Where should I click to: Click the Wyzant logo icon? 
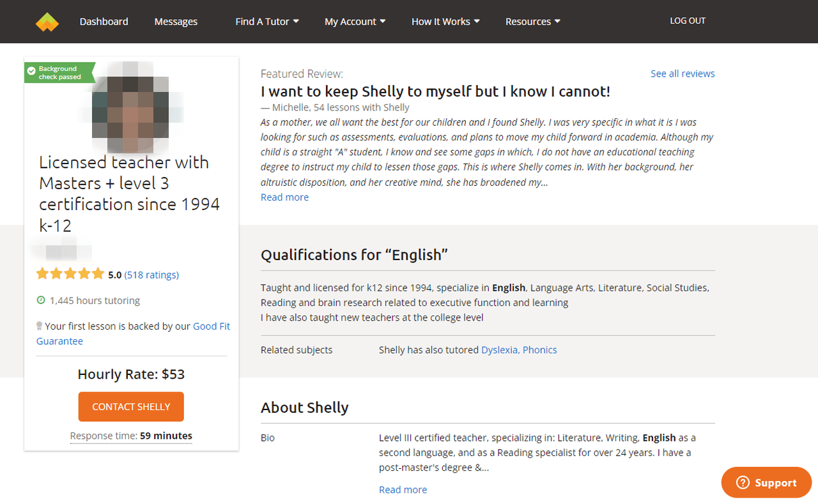(47, 22)
